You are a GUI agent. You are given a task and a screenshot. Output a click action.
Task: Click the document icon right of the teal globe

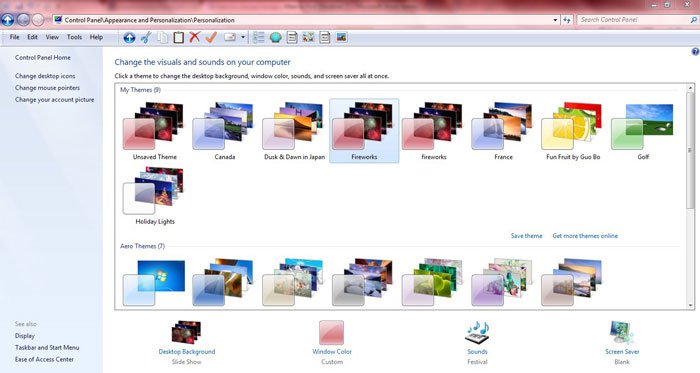292,37
